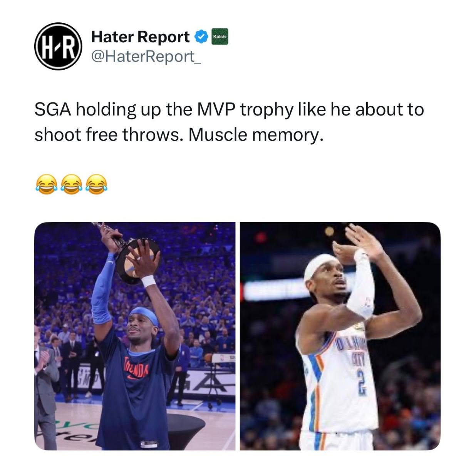Open the left photo with the MVP trophy

pos(135,336)
